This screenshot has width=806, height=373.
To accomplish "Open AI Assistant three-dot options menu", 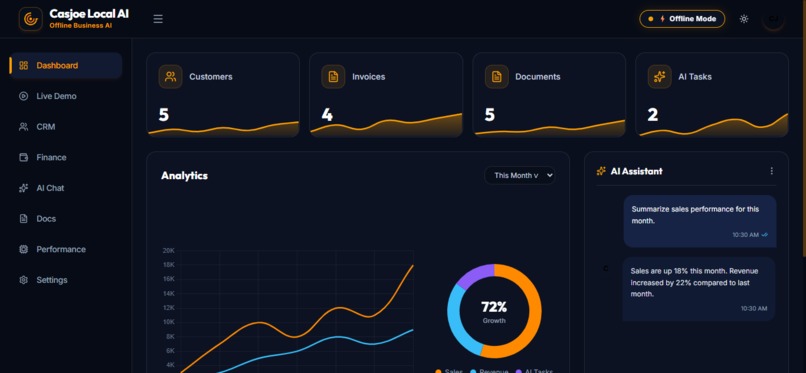I will [772, 171].
